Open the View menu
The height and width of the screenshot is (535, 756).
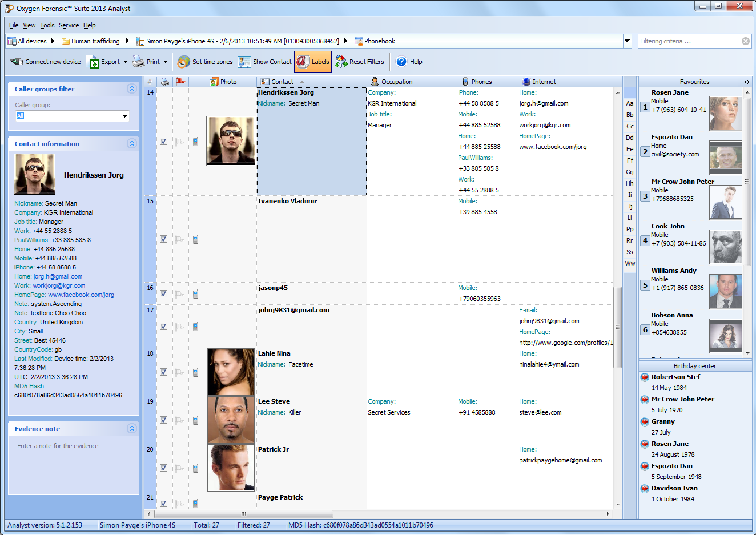[x=29, y=25]
